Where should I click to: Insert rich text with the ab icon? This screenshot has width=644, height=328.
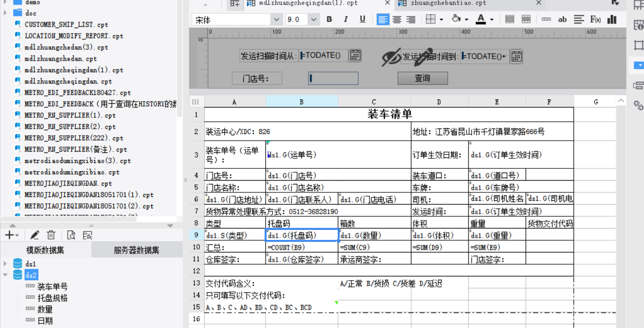(x=563, y=19)
